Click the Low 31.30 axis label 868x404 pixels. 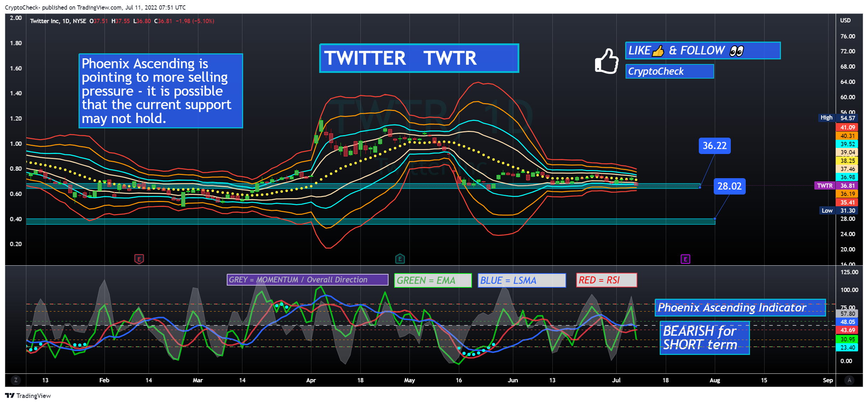tap(838, 211)
